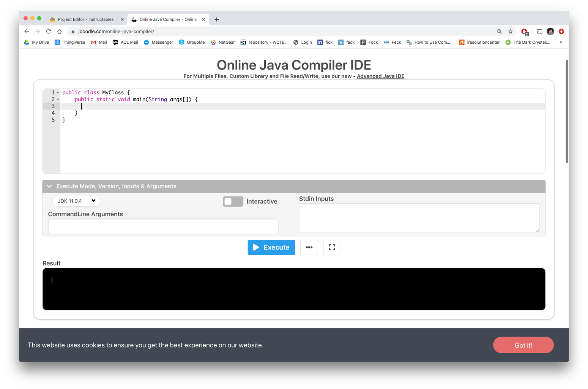Open the Thingiverse bookmark

pyautogui.click(x=70, y=42)
